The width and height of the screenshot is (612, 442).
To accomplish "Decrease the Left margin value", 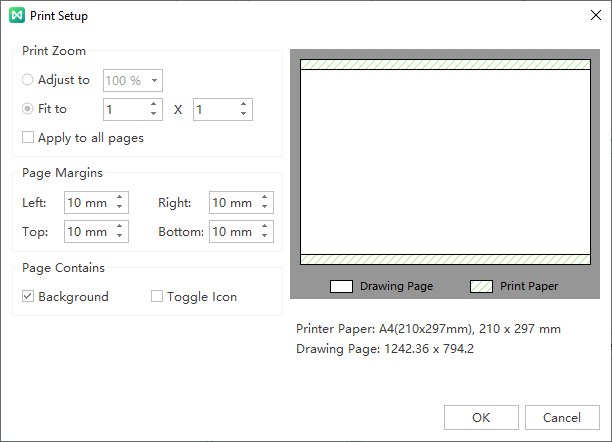I will 119,207.
